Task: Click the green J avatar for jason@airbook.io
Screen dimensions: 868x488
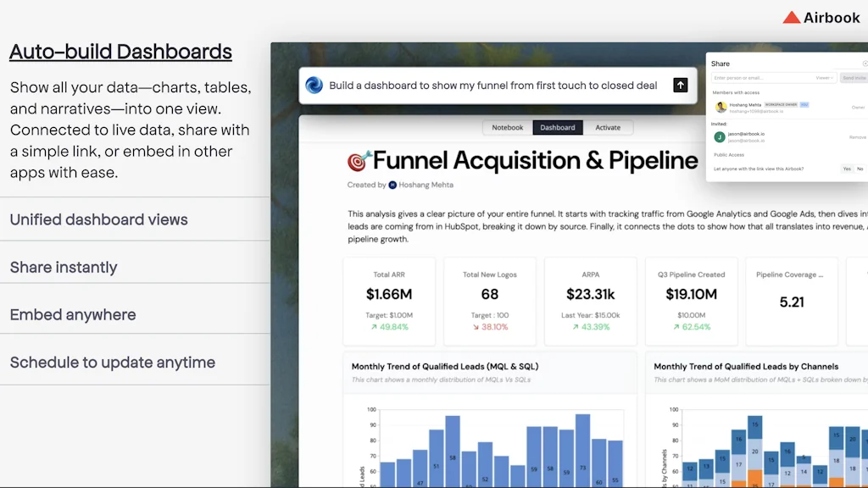Action: [x=720, y=137]
